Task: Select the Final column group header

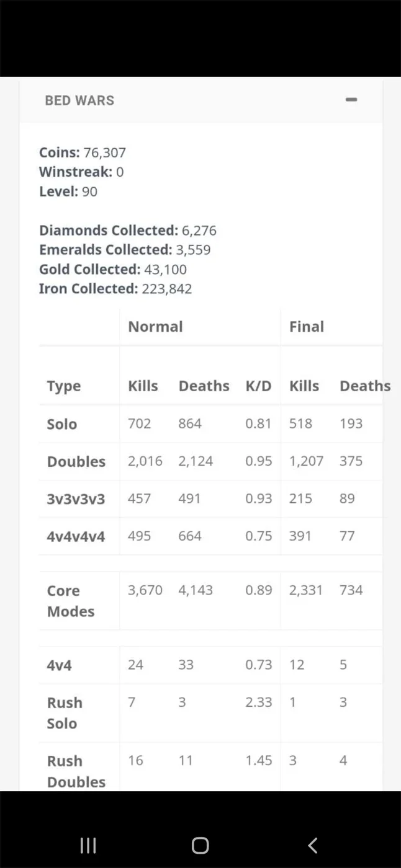Action: [307, 327]
